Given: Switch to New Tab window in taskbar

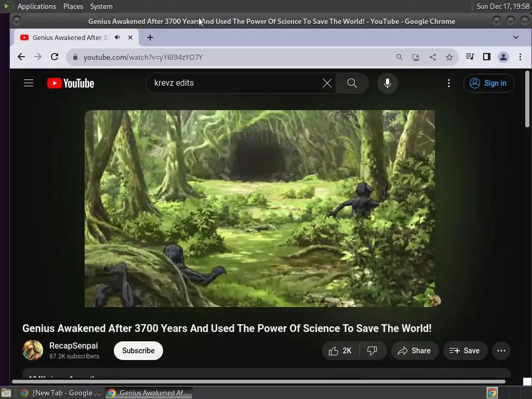Looking at the screenshot, I should (x=61, y=393).
